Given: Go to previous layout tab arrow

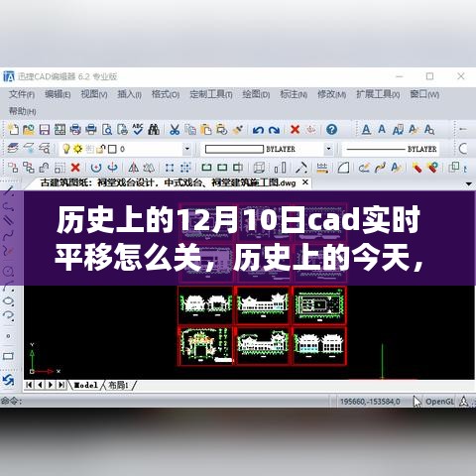Looking at the screenshot, I should 40,385.
